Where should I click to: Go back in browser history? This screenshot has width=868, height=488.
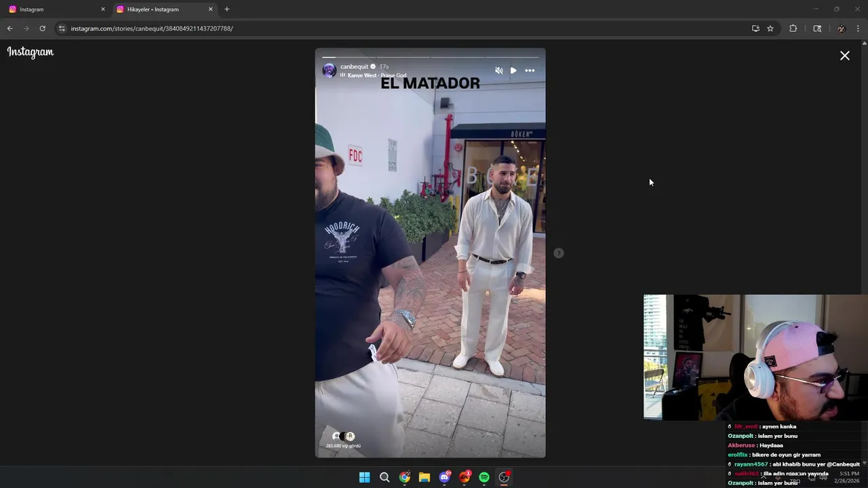(x=9, y=28)
